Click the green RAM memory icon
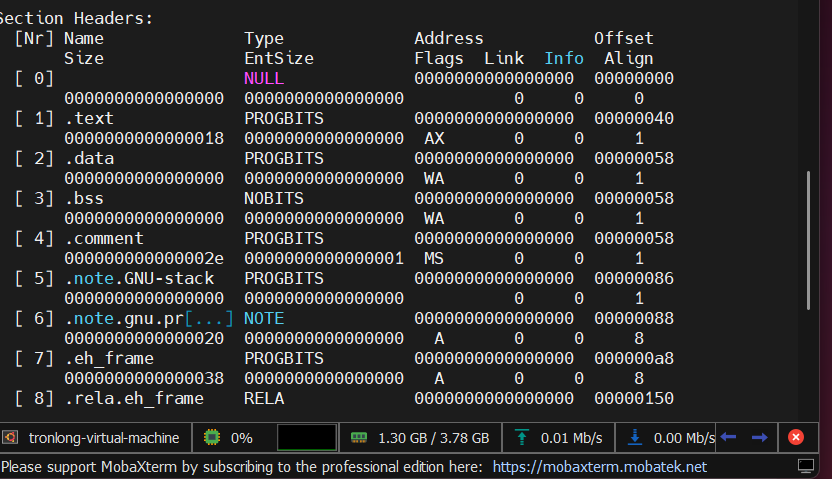This screenshot has height=479, width=832. (359, 438)
